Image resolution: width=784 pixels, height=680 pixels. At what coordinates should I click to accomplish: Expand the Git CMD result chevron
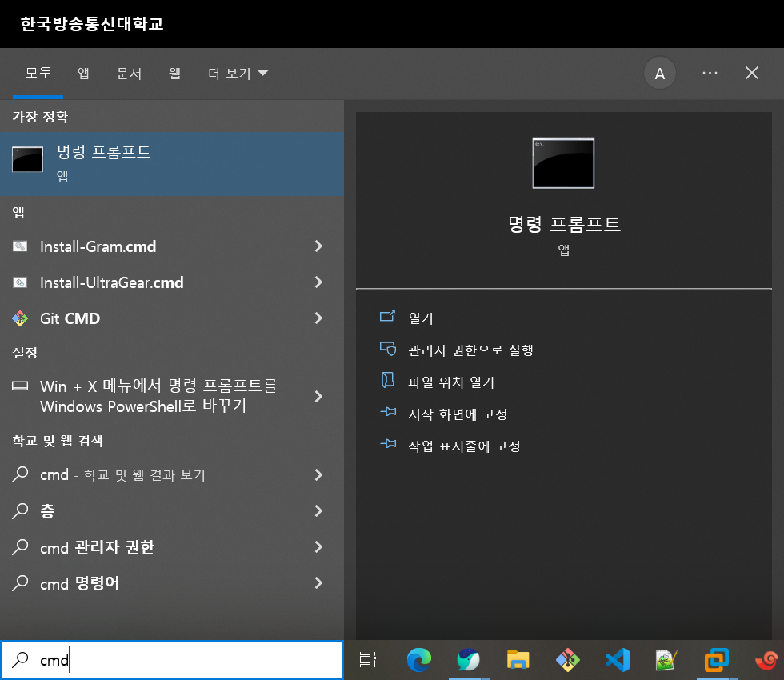(318, 318)
